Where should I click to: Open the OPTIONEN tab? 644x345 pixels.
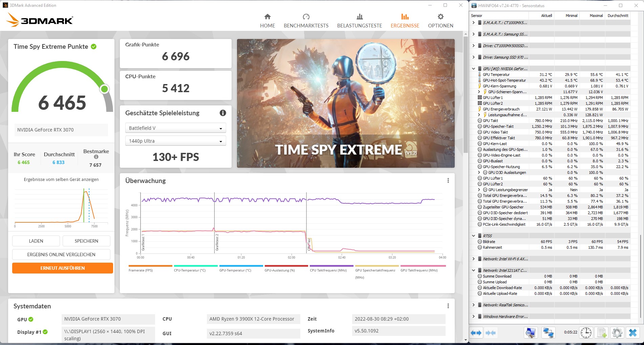click(441, 21)
